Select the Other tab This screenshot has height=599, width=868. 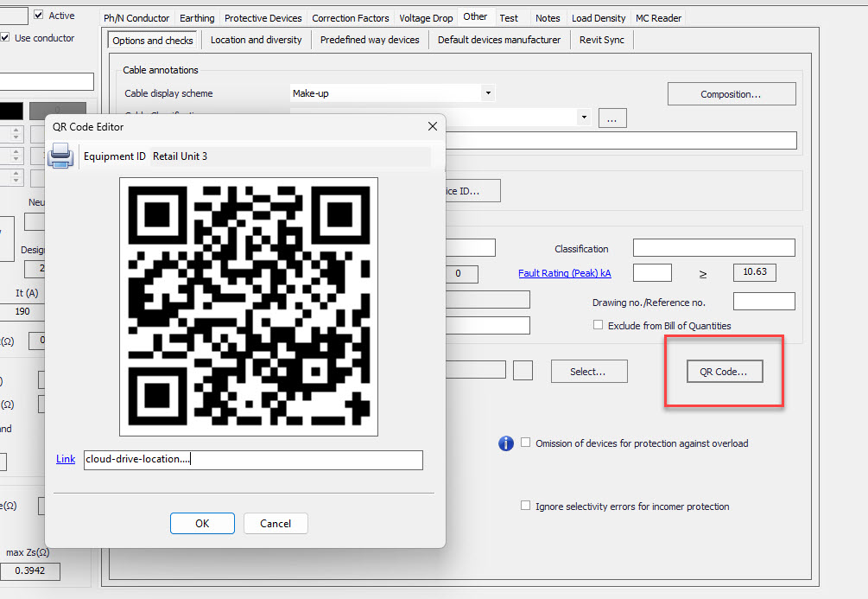click(x=475, y=16)
